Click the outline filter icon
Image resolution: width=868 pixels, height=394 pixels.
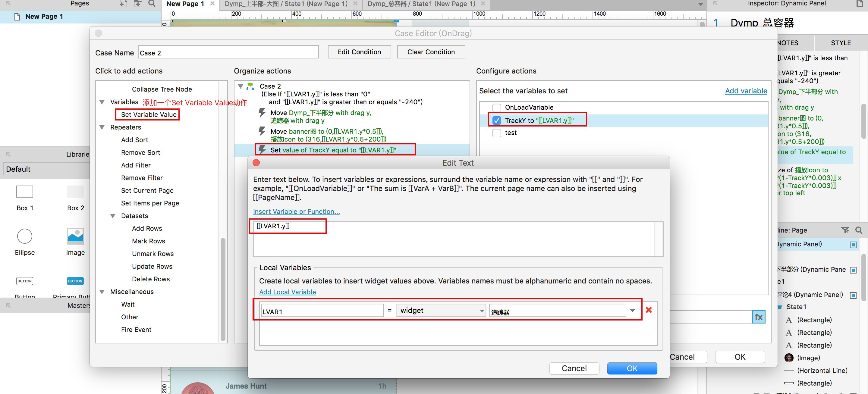click(845, 230)
